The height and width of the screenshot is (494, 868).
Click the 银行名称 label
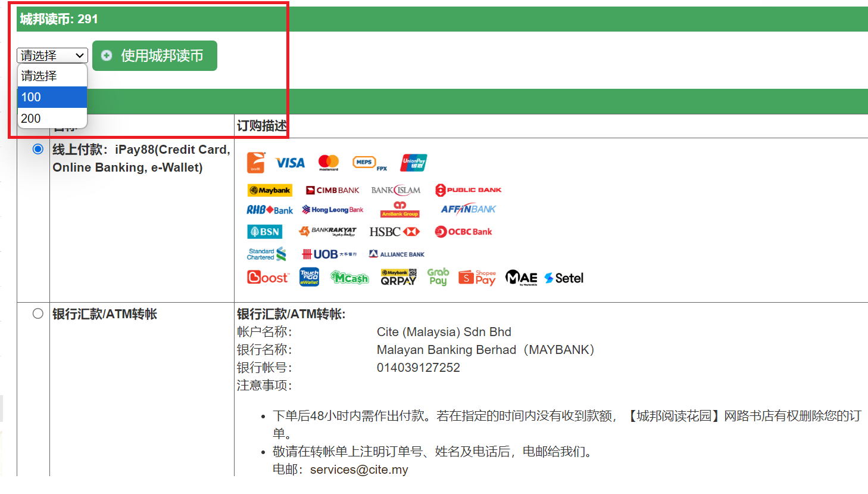pos(264,350)
